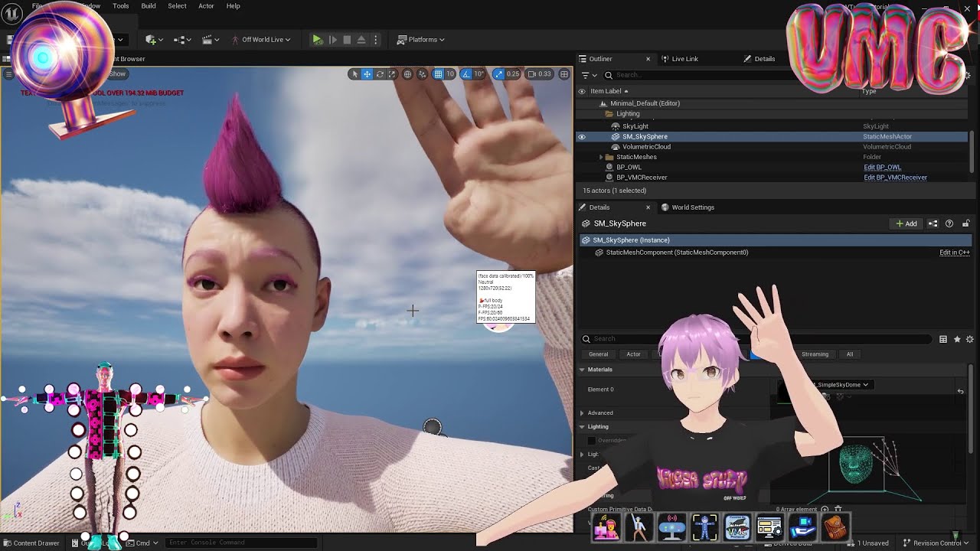Screen dimensions: 980x551
Task: Select the Rotate gizmo tool in viewport
Action: (x=380, y=74)
